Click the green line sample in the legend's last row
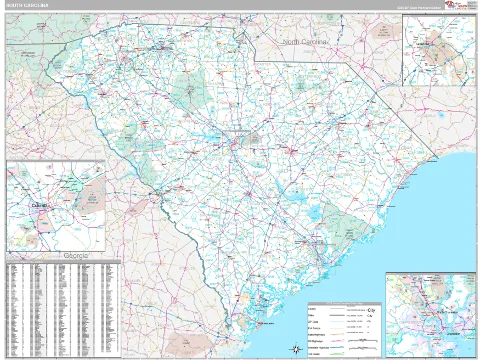 tap(337, 353)
